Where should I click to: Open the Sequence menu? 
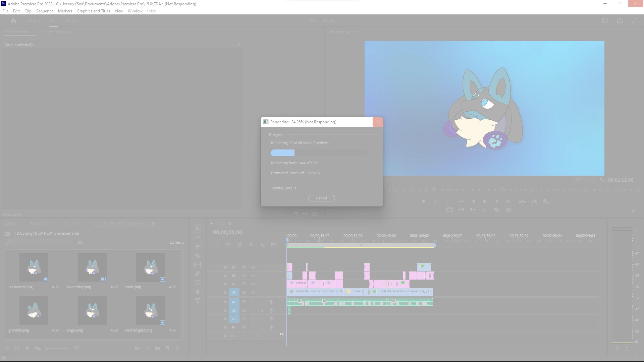45,11
